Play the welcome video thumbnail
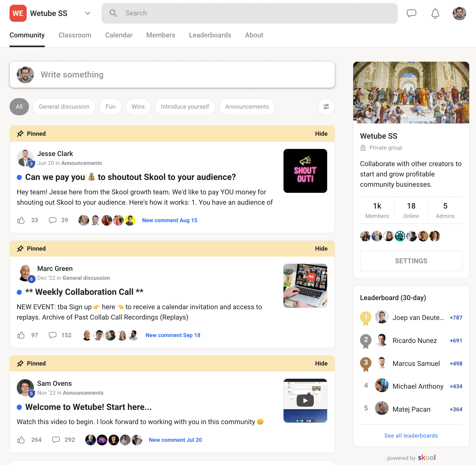This screenshot has height=465, width=476. tap(305, 400)
